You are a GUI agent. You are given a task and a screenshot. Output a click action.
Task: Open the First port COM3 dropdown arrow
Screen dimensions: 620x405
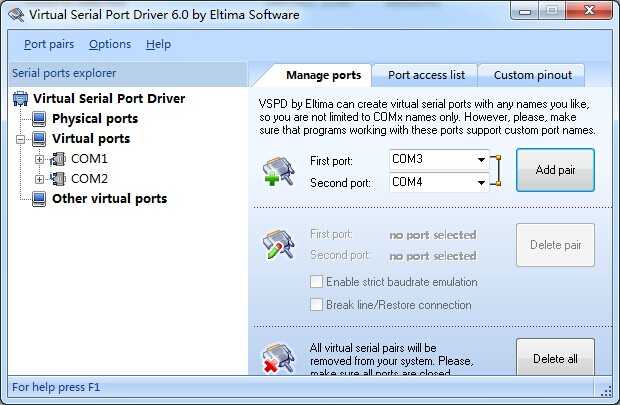pyautogui.click(x=481, y=160)
